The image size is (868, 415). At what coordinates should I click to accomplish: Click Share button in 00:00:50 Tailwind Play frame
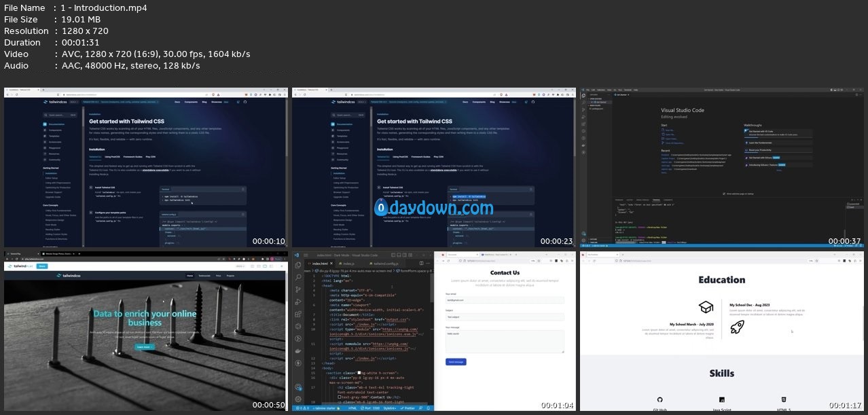41,266
